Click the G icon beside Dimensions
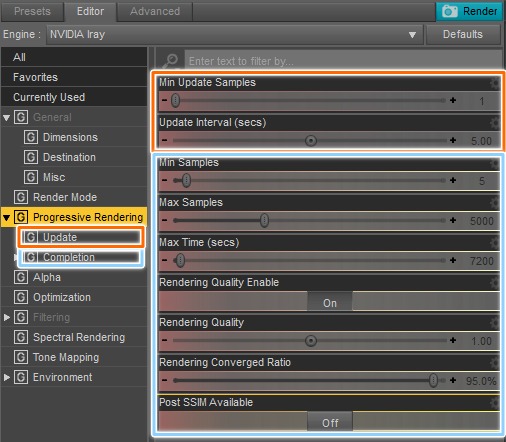The width and height of the screenshot is (506, 442). [31, 137]
